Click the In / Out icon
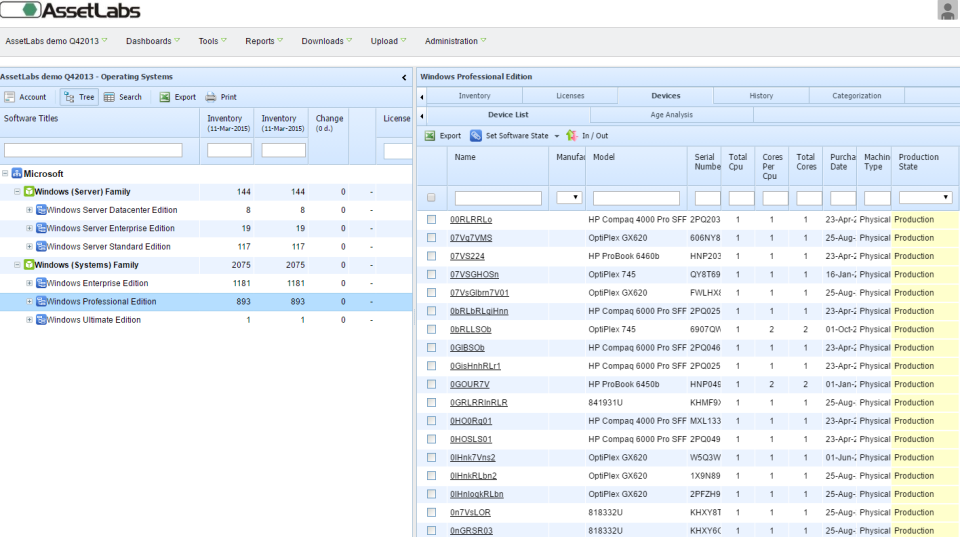Screen dimensions: 960x537 (572, 135)
